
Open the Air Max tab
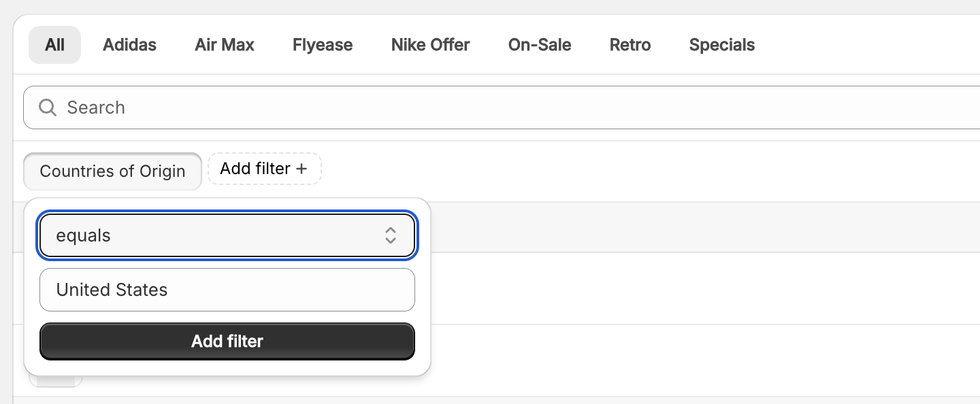pyautogui.click(x=225, y=45)
